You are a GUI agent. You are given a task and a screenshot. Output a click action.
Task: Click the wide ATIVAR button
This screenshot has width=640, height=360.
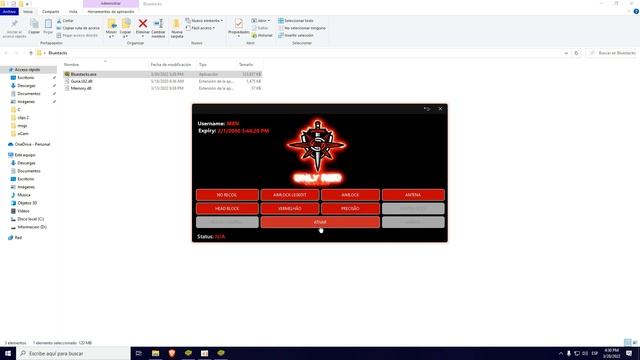tap(320, 222)
